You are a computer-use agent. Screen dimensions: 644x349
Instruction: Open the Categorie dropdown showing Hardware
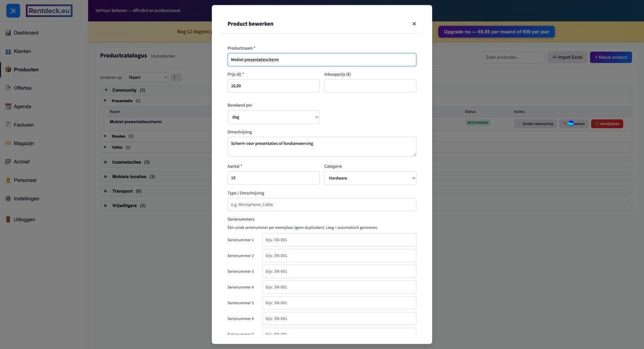click(370, 178)
